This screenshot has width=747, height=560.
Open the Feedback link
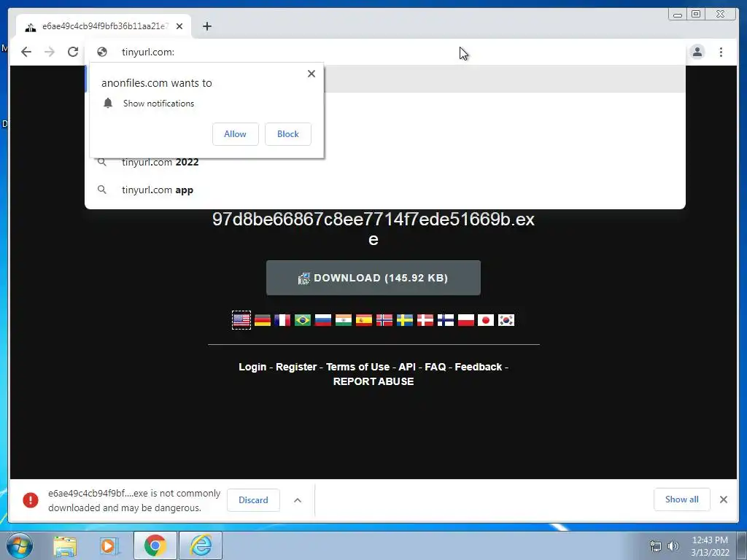(x=479, y=367)
